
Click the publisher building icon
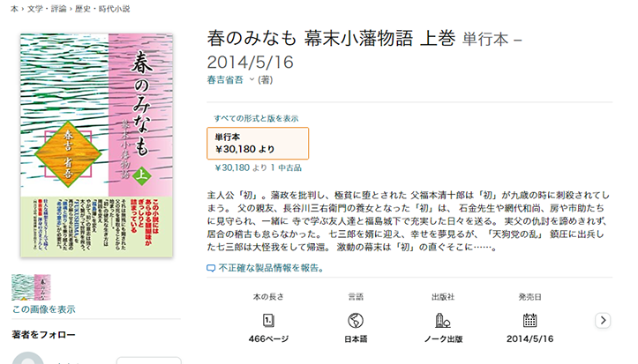click(443, 321)
